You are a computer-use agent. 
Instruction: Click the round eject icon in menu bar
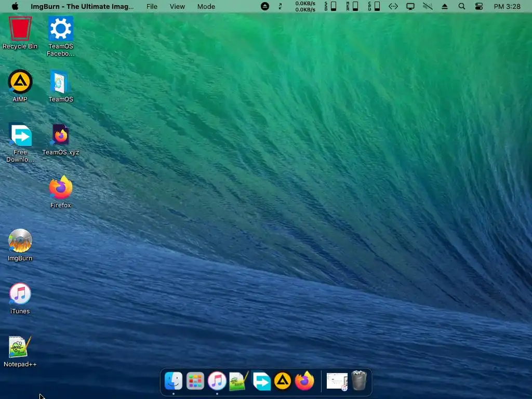(265, 6)
